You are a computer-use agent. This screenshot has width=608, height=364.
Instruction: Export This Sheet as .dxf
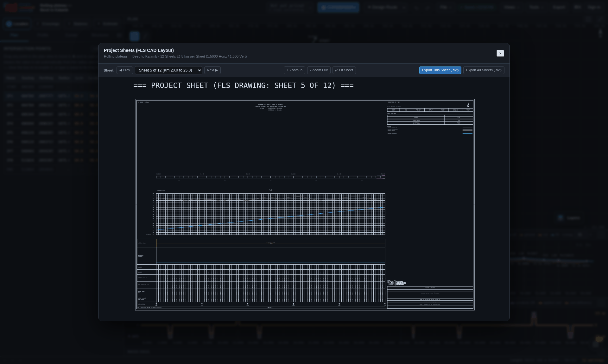pos(440,70)
